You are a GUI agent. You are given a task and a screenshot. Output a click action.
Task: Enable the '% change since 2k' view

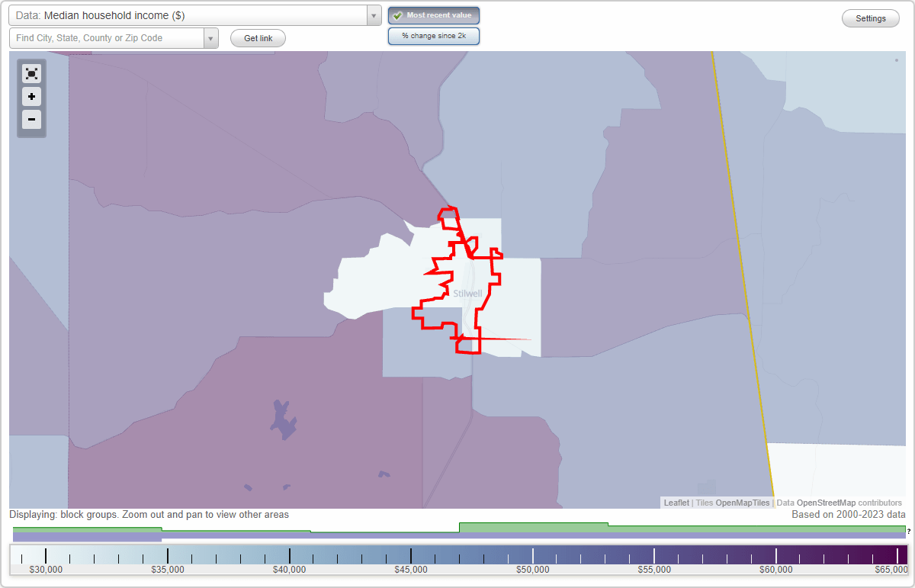click(434, 35)
